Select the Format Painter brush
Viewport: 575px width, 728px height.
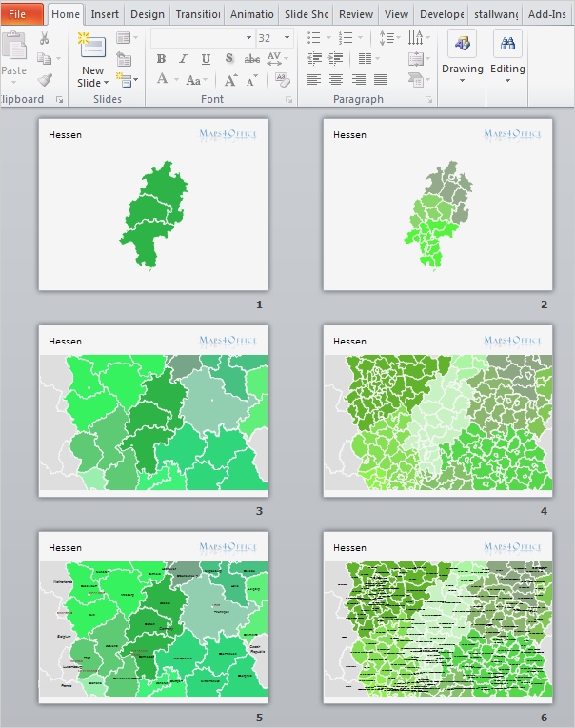[45, 80]
